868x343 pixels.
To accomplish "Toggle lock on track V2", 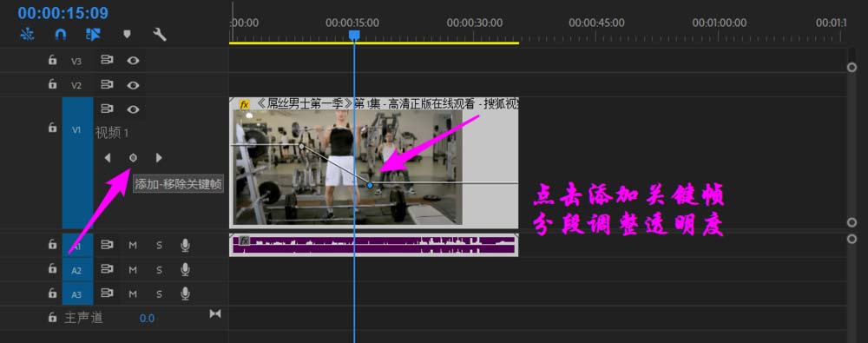I will pyautogui.click(x=53, y=84).
